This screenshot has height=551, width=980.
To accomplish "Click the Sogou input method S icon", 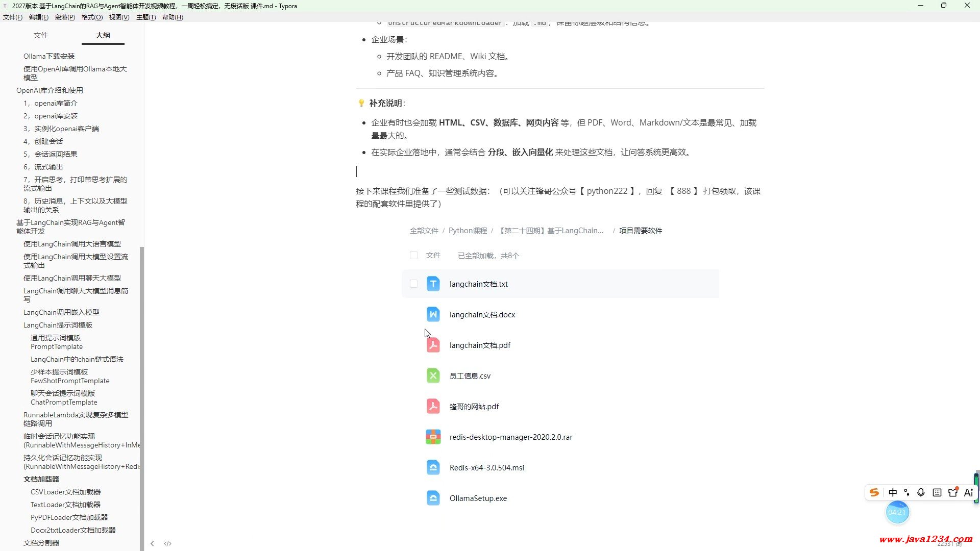I will pos(874,492).
